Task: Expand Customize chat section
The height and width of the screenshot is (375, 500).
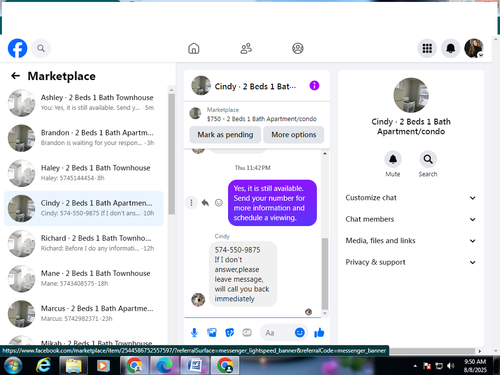Action: [x=411, y=198]
